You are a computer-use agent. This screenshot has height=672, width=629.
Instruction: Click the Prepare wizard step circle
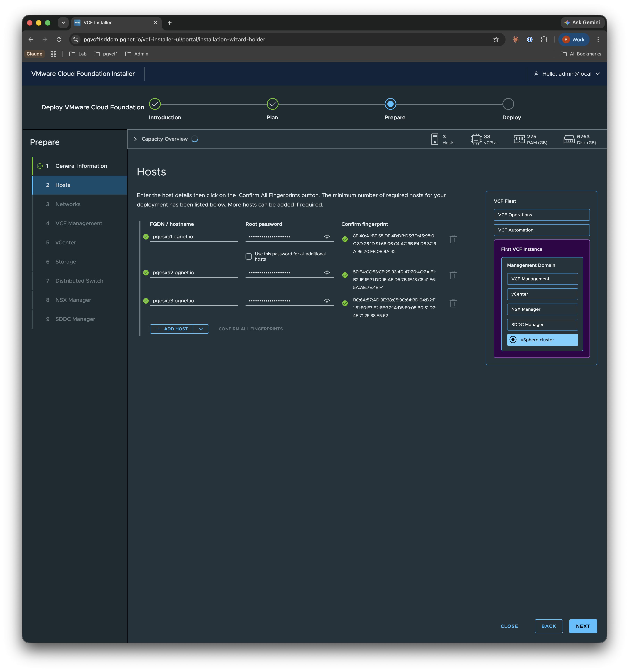390,104
